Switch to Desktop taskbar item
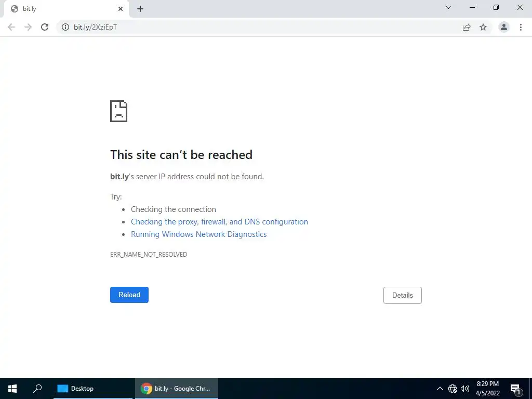532x399 pixels. pos(93,389)
